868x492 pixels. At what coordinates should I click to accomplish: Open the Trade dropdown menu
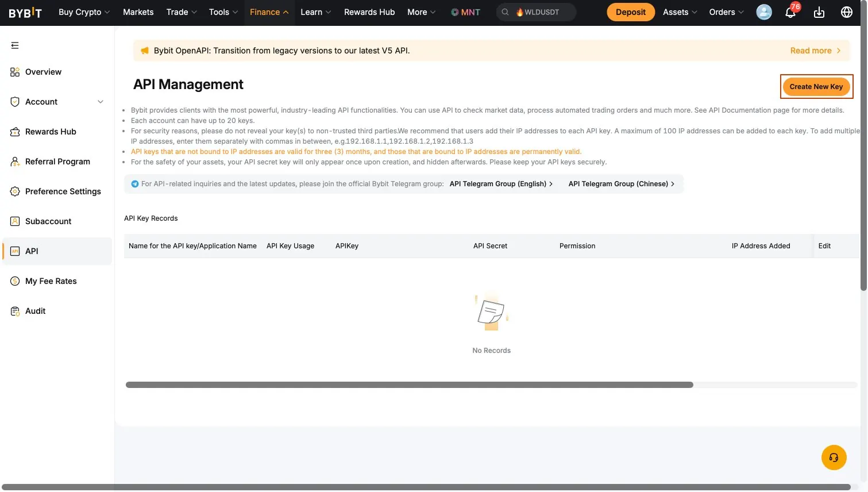coord(182,12)
